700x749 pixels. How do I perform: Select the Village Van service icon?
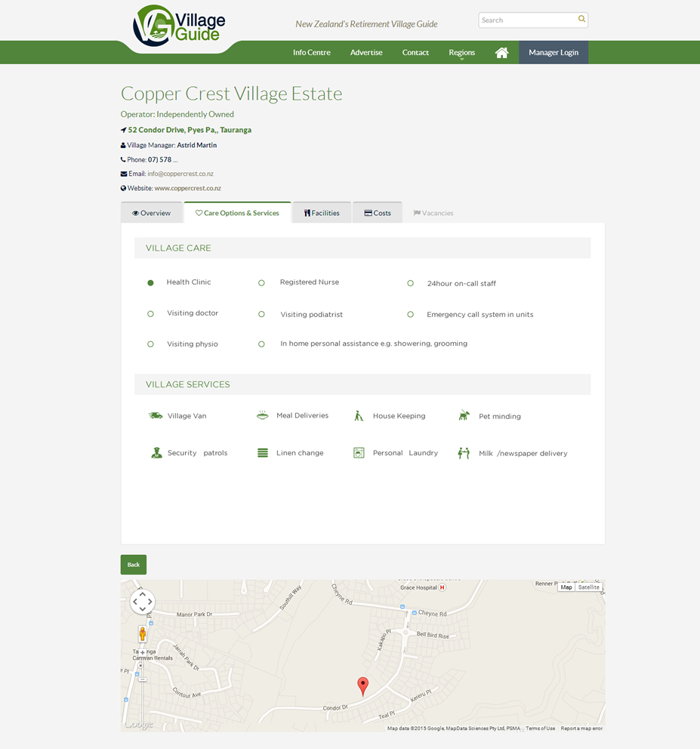point(155,415)
